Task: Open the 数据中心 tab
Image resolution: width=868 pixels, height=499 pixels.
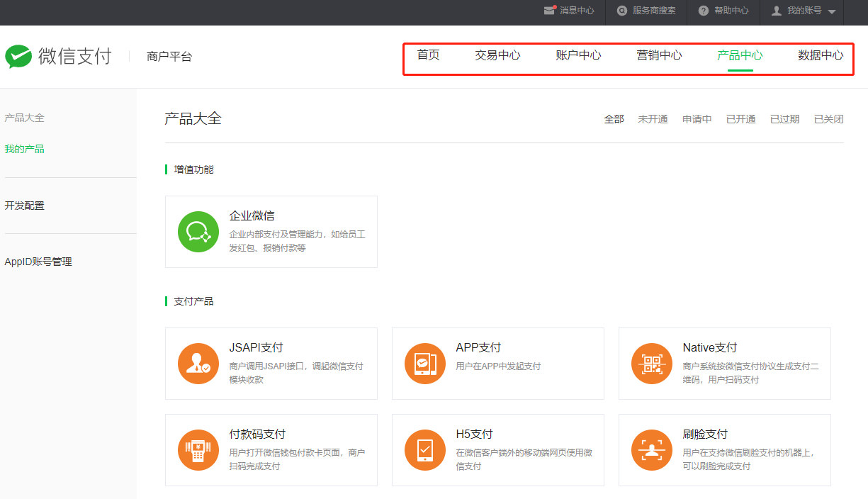Action: [x=821, y=55]
